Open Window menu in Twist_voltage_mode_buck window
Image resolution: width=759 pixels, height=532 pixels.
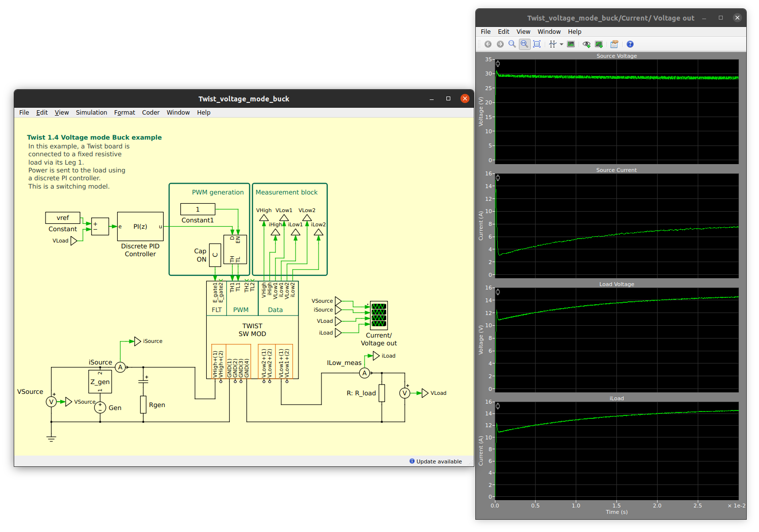click(178, 112)
